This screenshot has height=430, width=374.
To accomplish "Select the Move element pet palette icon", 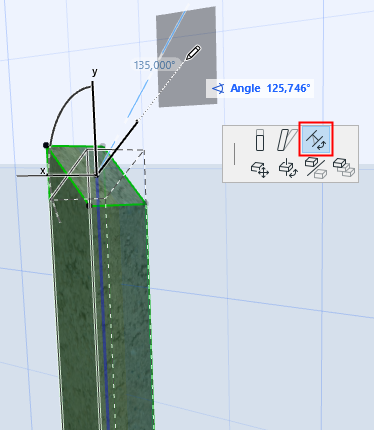I will pos(260,169).
